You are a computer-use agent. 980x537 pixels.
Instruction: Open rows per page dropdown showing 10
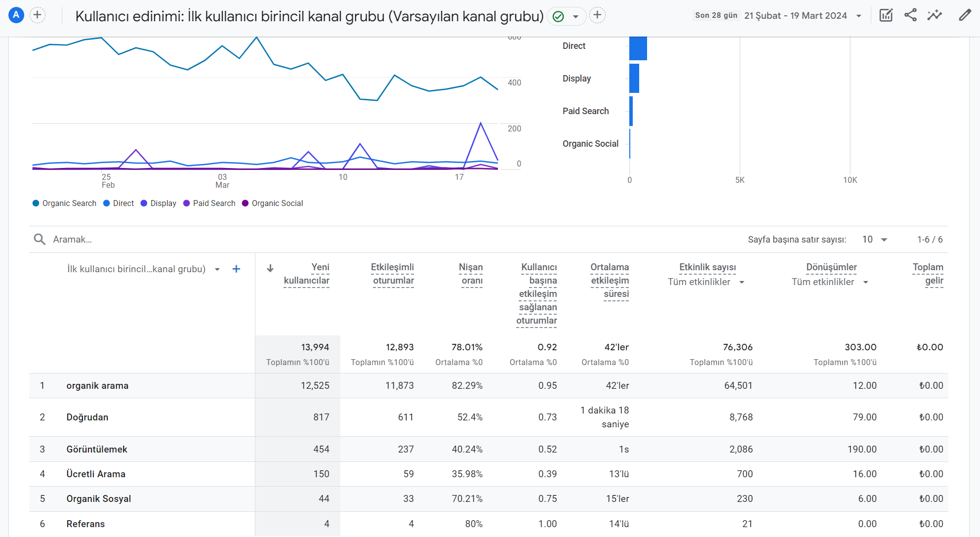pyautogui.click(x=875, y=239)
